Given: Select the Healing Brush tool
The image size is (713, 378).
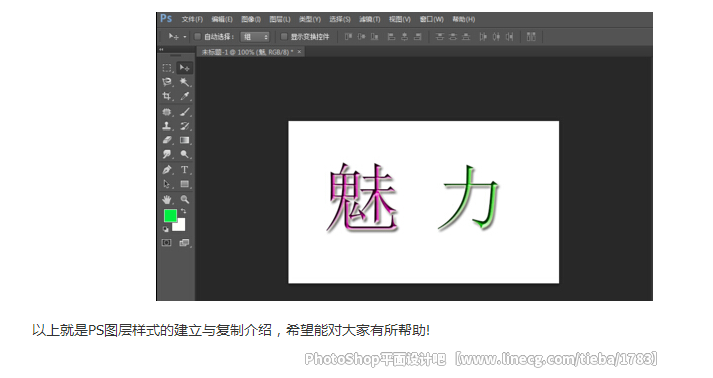Looking at the screenshot, I should [x=167, y=112].
